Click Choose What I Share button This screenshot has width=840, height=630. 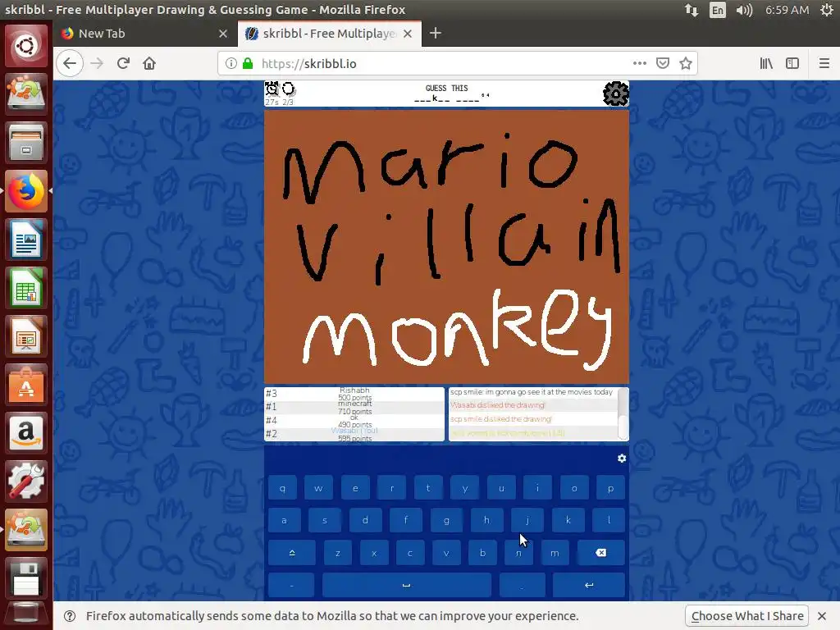coord(747,616)
